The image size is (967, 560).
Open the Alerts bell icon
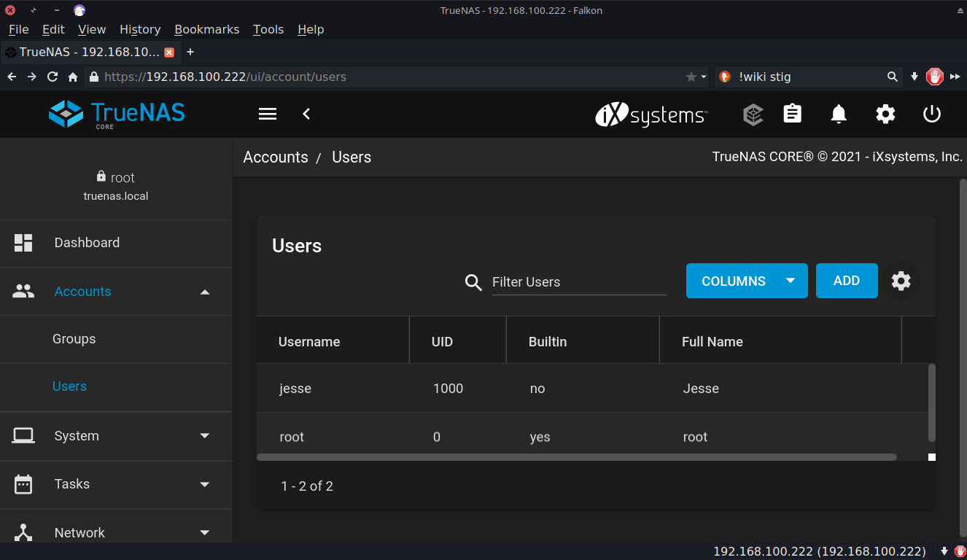839,114
